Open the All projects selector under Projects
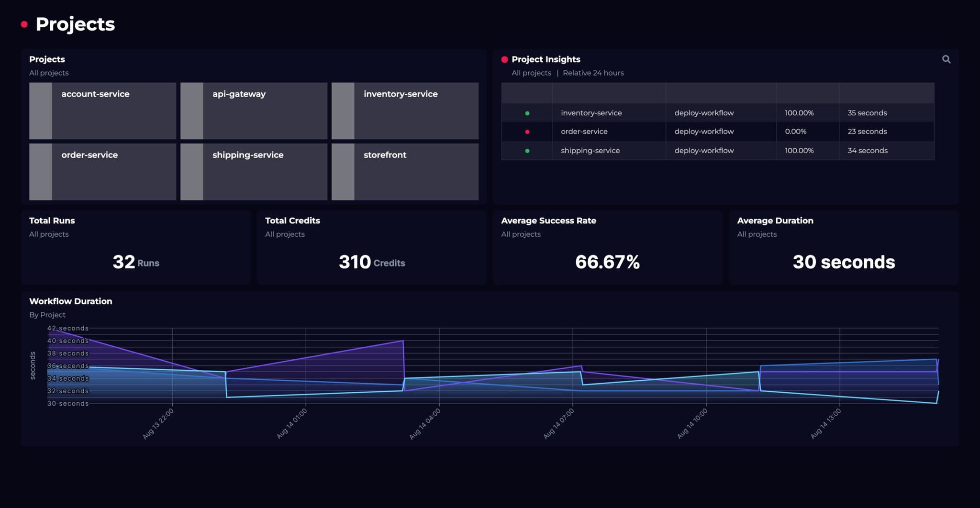Image resolution: width=980 pixels, height=508 pixels. [49, 73]
